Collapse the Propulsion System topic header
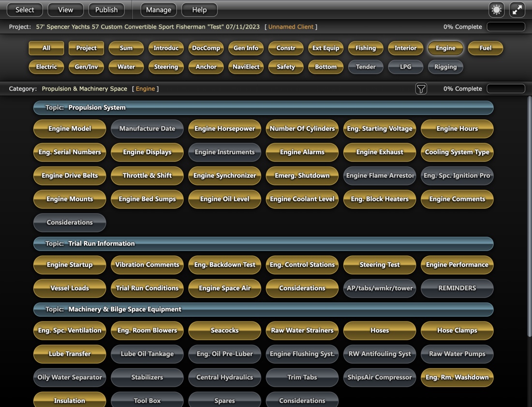The height and width of the screenshot is (407, 532). pyautogui.click(x=263, y=108)
